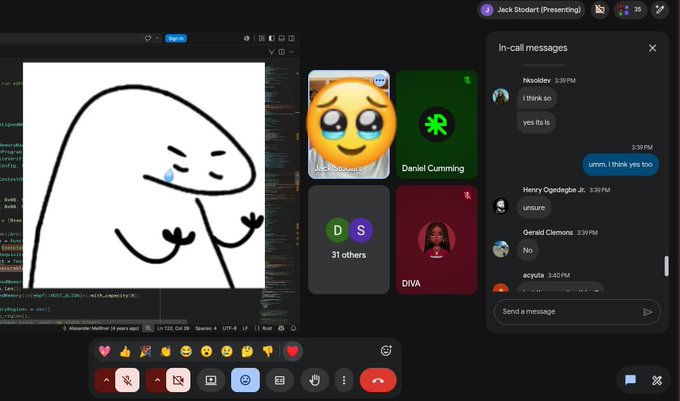Viewport: 680px width, 401px height.
Task: Send the laughing face reaction
Action: [x=186, y=351]
